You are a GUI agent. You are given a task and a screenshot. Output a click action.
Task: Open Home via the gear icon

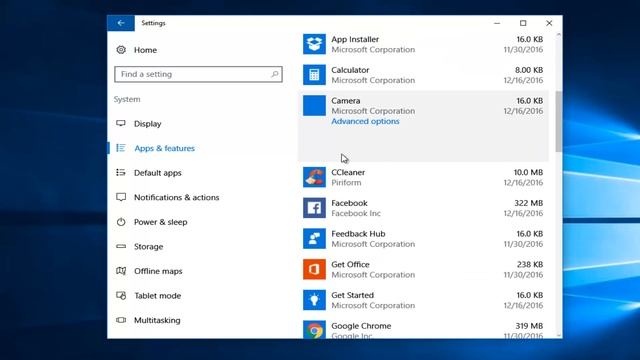(121, 50)
